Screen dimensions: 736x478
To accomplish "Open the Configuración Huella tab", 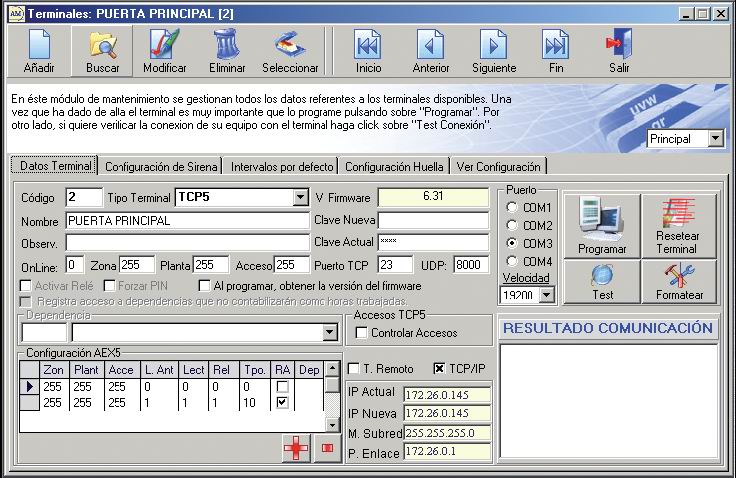I will [x=394, y=167].
